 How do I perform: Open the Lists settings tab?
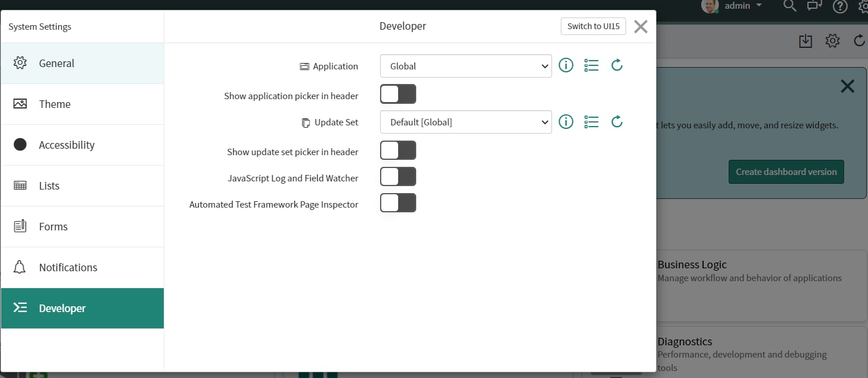coord(82,185)
